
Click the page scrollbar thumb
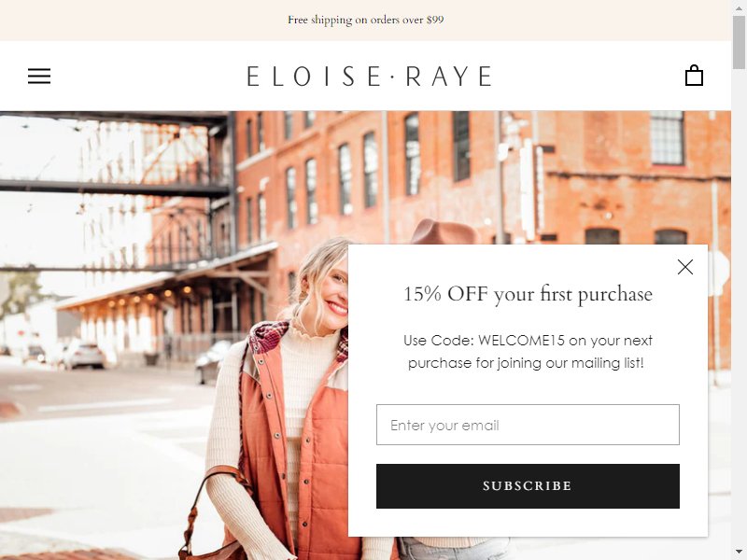[739, 42]
